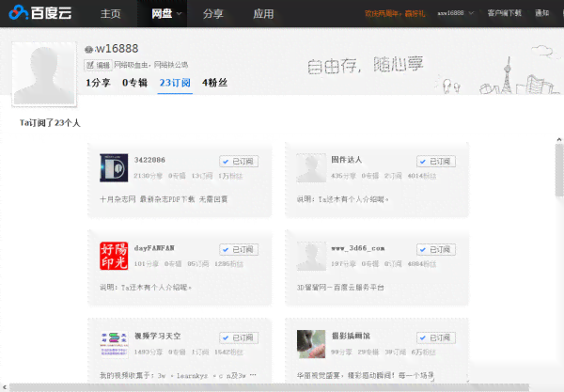Toggle 已订阅 subscription for www_3d66_com
Image resolution: width=564 pixels, height=392 pixels.
pyautogui.click(x=436, y=250)
